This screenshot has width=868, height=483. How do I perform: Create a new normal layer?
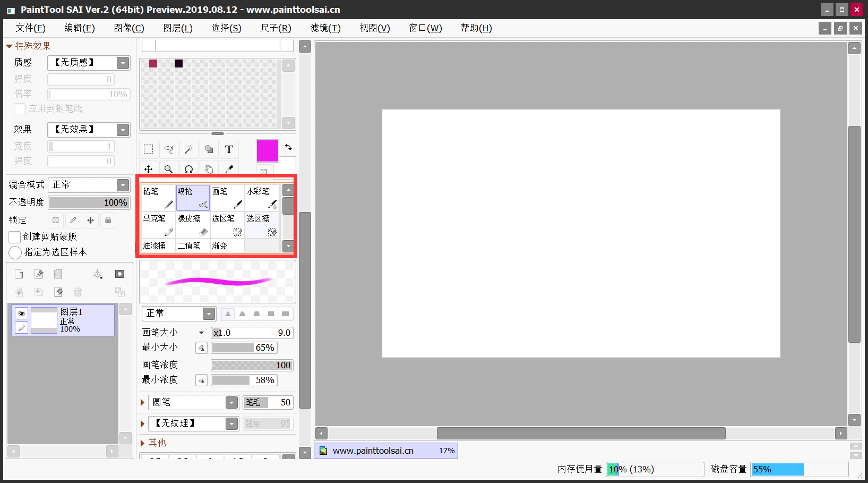(x=19, y=274)
